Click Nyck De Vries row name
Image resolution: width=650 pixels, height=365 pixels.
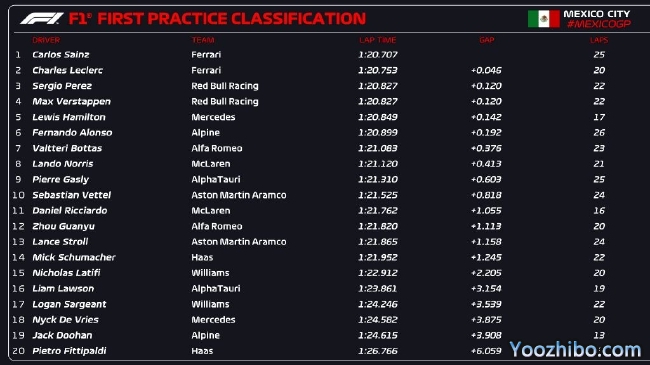tap(65, 320)
